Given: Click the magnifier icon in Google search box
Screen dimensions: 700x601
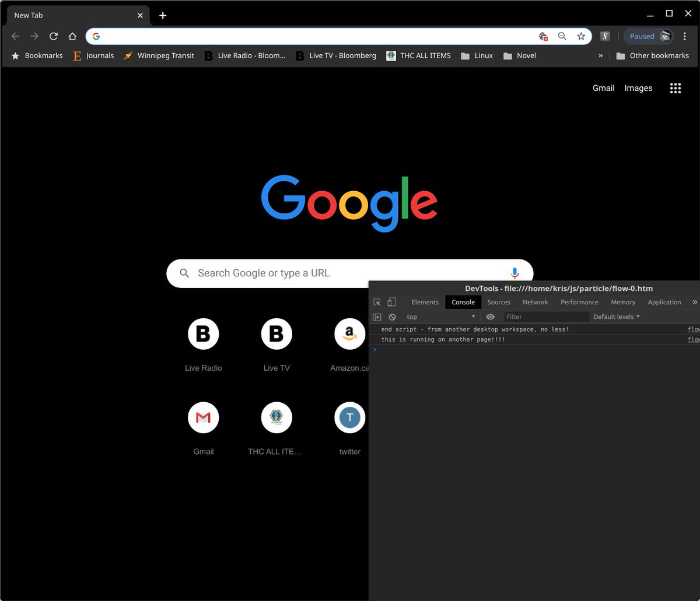Looking at the screenshot, I should click(x=184, y=273).
